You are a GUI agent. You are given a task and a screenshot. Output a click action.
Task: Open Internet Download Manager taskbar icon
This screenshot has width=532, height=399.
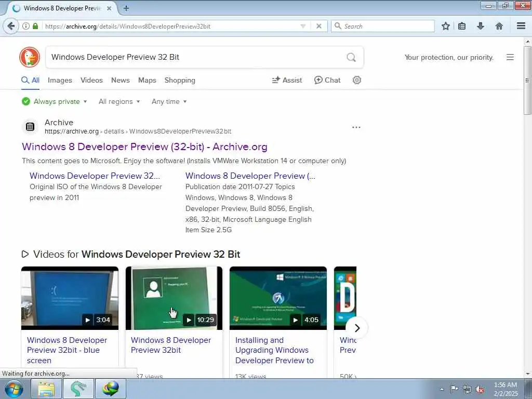click(111, 389)
